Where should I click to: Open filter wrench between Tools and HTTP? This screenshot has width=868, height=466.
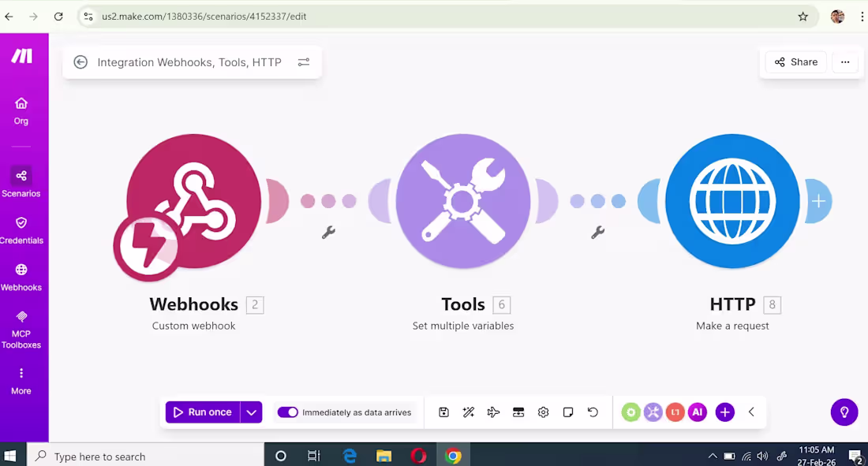pyautogui.click(x=598, y=232)
